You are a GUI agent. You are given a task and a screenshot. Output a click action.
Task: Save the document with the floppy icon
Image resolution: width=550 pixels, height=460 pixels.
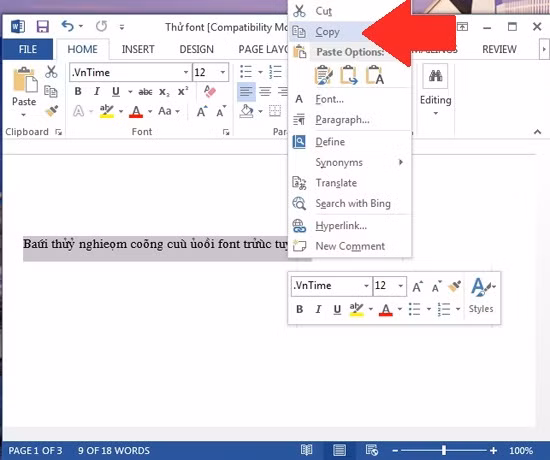tap(42, 27)
